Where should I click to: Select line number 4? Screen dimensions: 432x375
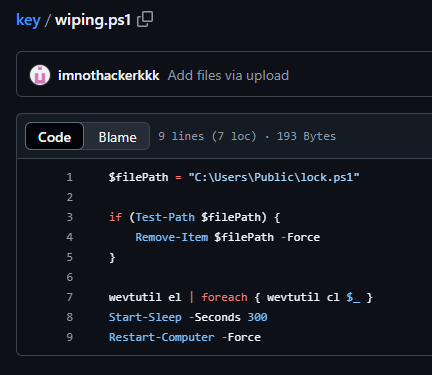tap(69, 237)
